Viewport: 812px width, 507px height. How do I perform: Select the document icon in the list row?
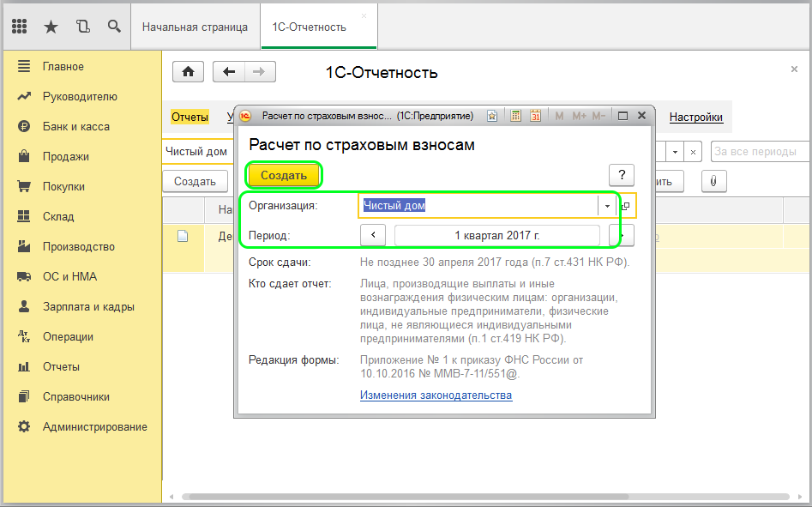(x=183, y=236)
